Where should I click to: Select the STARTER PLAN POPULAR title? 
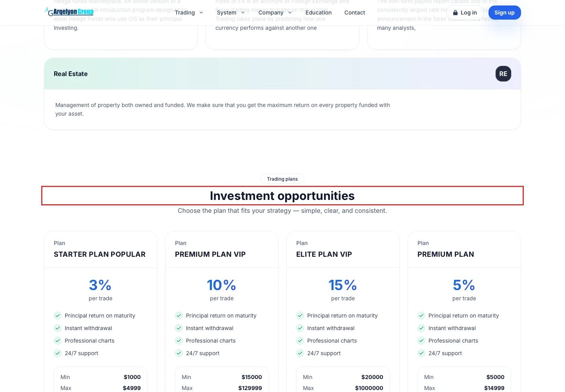click(x=100, y=254)
